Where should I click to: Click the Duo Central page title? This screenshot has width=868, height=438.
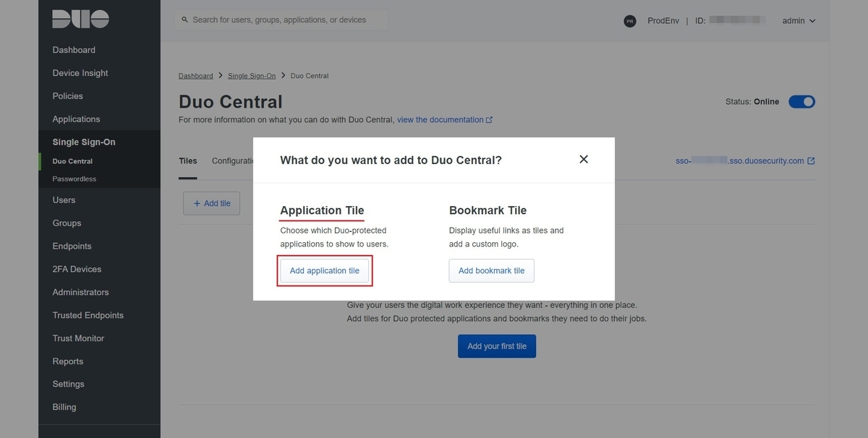point(231,102)
